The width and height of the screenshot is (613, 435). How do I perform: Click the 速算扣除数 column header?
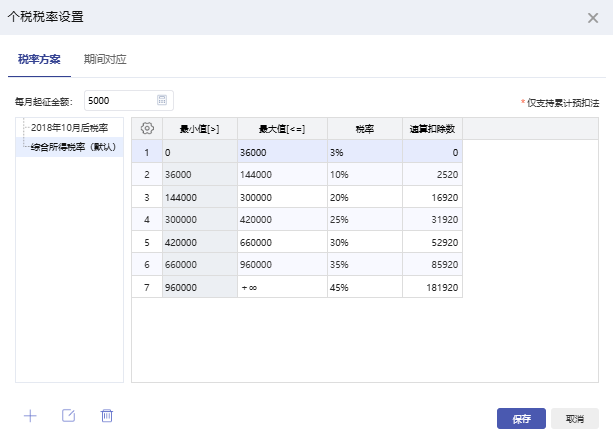coord(432,128)
